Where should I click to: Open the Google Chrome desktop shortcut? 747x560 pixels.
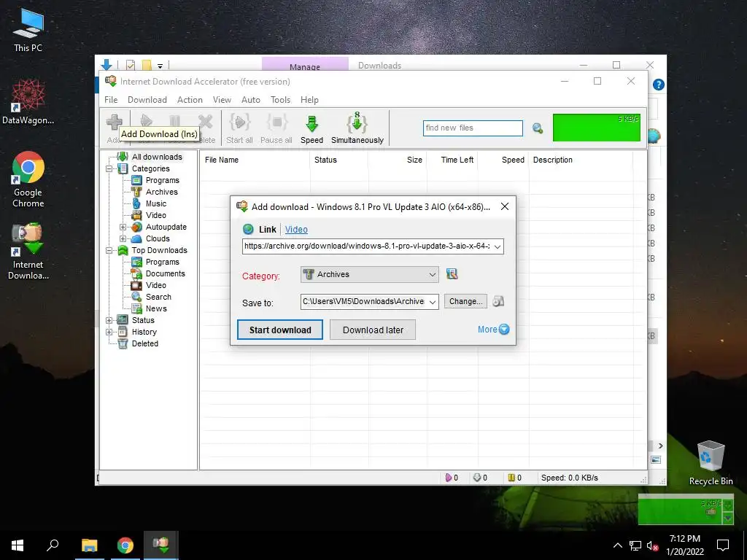tap(28, 179)
